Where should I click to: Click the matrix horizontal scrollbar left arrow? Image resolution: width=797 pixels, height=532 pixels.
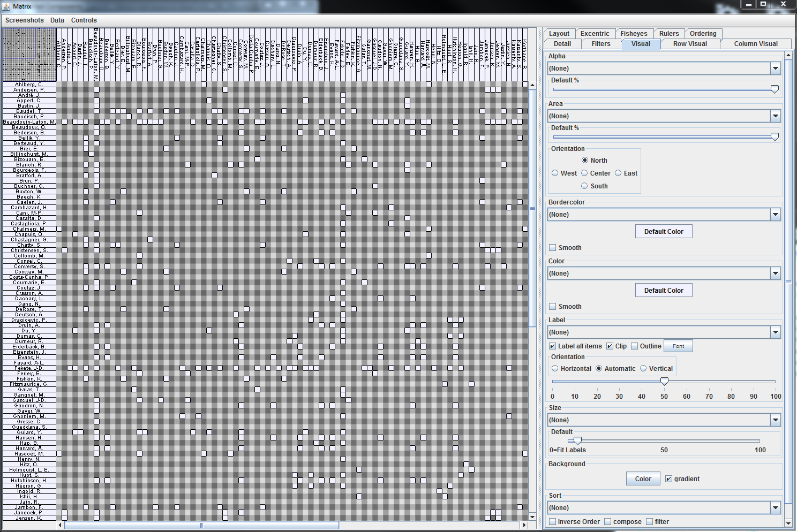pos(60,525)
